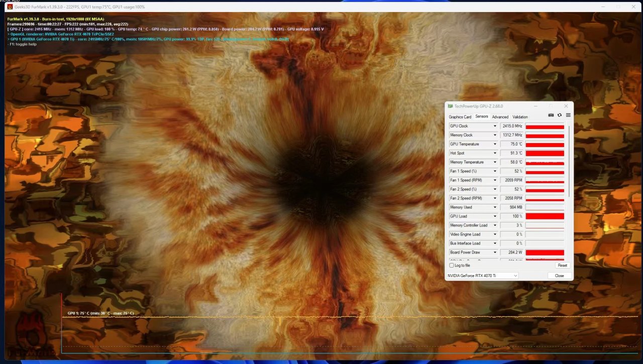Open the GPU-Z hamburger menu
This screenshot has height=364, width=643.
(568, 115)
